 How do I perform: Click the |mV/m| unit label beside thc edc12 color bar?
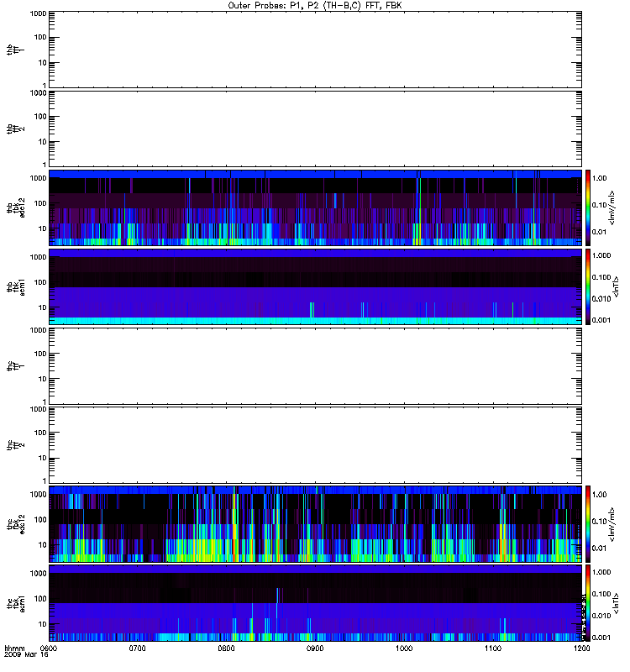tap(612, 523)
